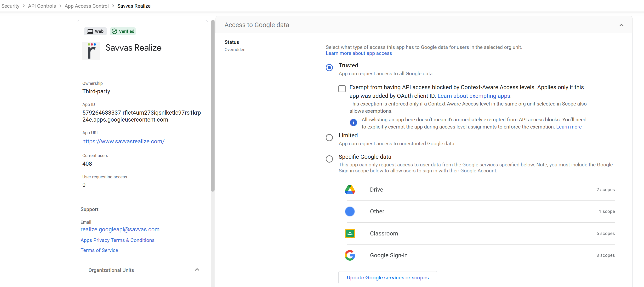644x287 pixels.
Task: Open the Terms of Service link
Action: (99, 250)
